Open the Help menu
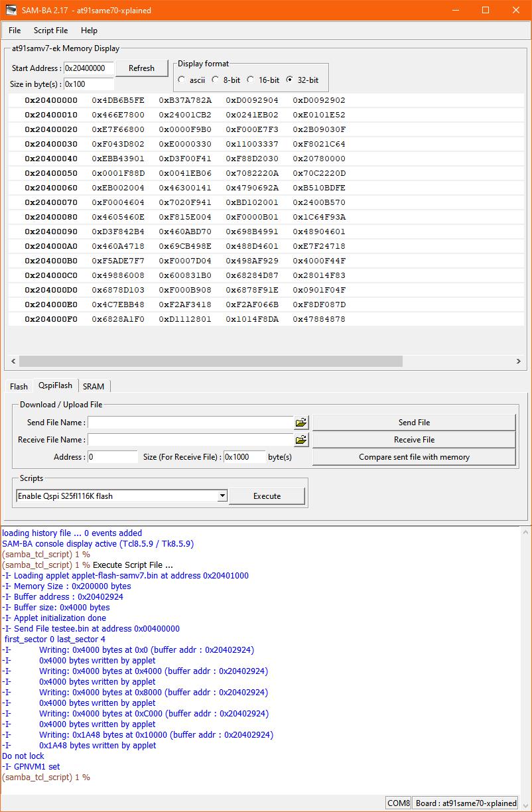This screenshot has height=812, width=532. [x=88, y=30]
